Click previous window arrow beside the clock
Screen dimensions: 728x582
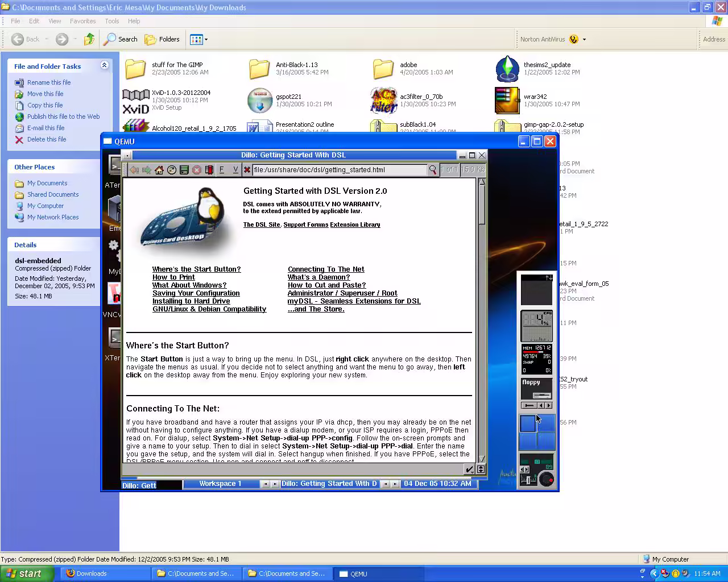coord(385,484)
